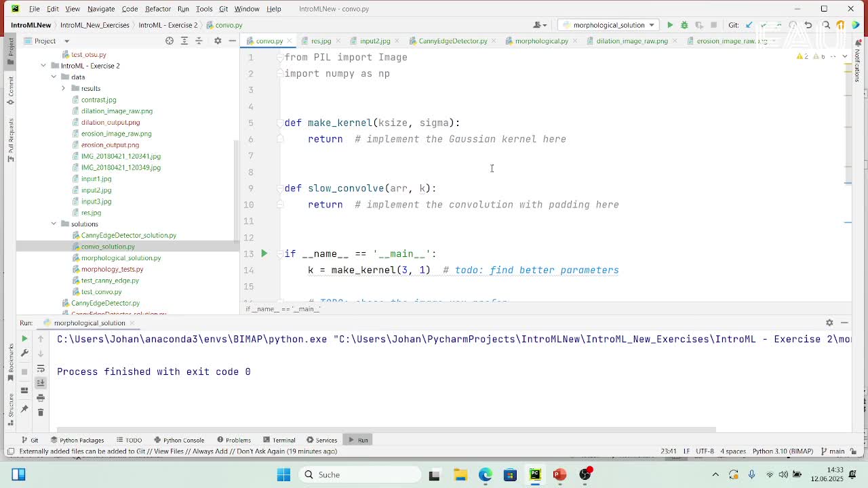
Task: Open the Python Console tool window
Action: pyautogui.click(x=179, y=440)
